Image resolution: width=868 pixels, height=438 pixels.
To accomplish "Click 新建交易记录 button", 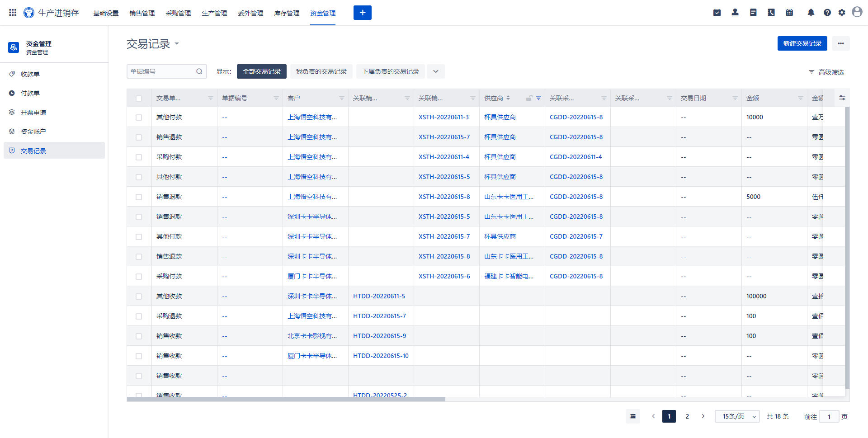I will click(x=802, y=43).
